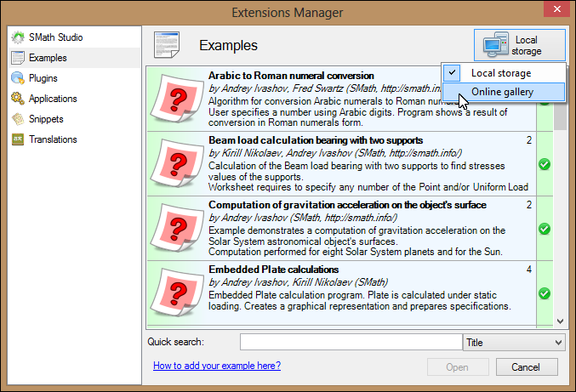The width and height of the screenshot is (576, 392).
Task: Select SMath Studio in the sidebar
Action: tap(56, 37)
